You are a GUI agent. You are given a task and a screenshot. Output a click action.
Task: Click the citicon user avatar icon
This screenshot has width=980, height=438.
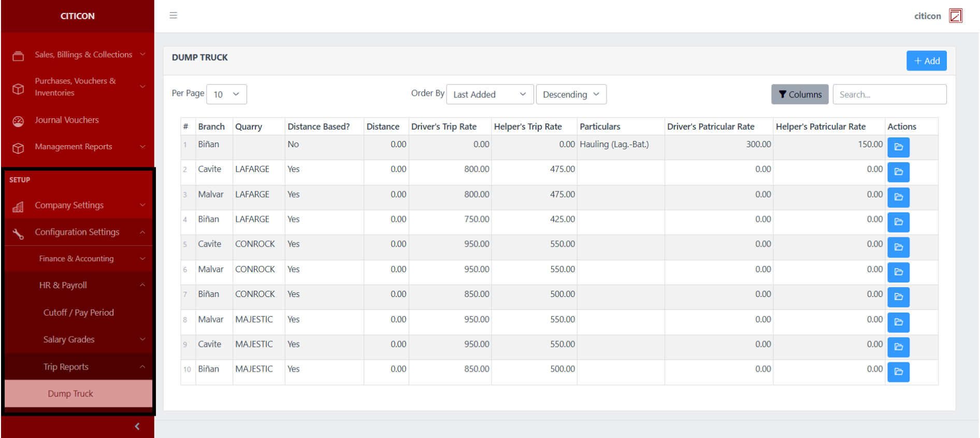955,16
